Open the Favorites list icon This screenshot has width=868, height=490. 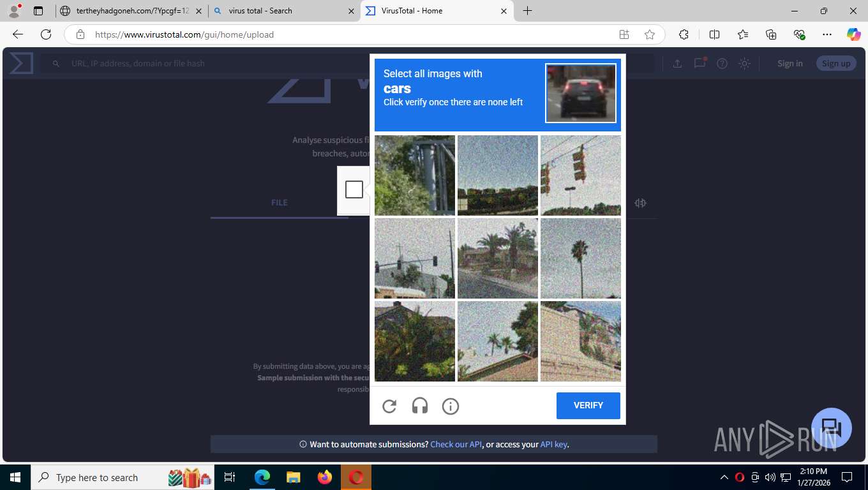tap(743, 34)
